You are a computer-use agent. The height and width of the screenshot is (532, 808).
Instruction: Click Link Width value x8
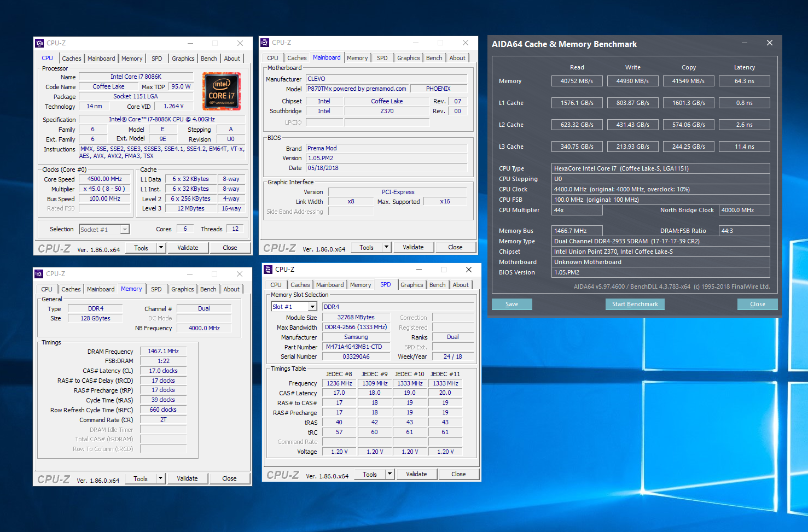(351, 201)
